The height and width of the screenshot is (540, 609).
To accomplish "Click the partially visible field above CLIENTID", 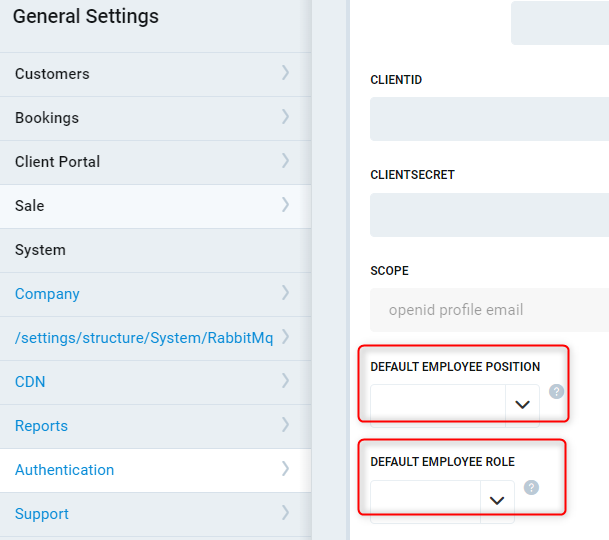I will (x=559, y=23).
